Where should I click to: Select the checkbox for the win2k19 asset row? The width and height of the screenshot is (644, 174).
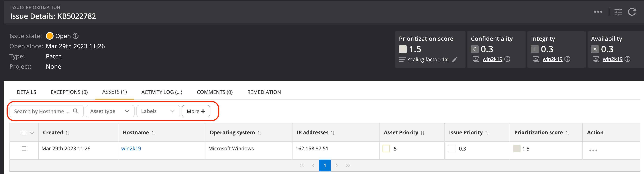(24, 148)
